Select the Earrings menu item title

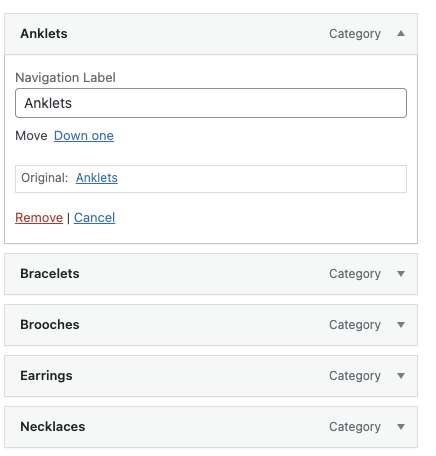(x=46, y=376)
